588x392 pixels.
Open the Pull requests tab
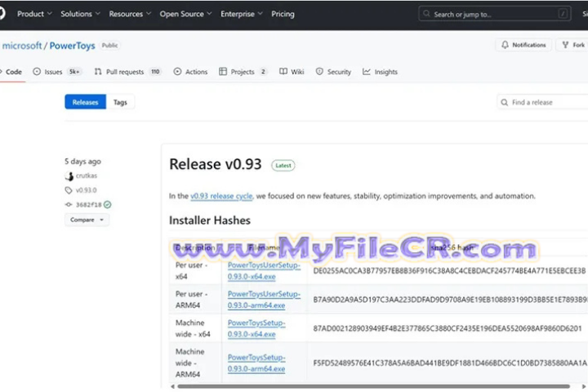[128, 72]
